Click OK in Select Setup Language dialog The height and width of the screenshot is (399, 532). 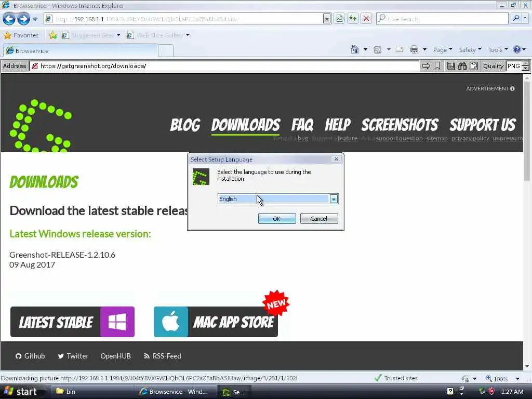pos(277,219)
